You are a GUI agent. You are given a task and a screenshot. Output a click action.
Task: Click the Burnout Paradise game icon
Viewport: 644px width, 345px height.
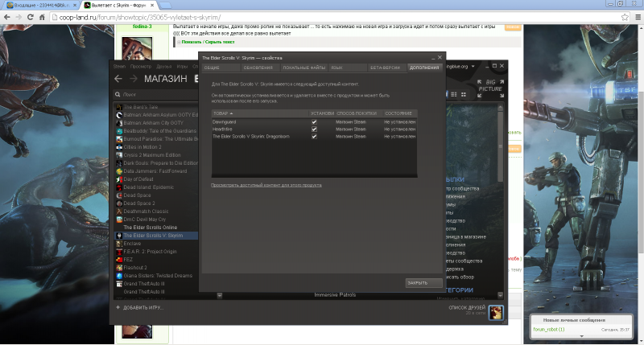coord(119,139)
